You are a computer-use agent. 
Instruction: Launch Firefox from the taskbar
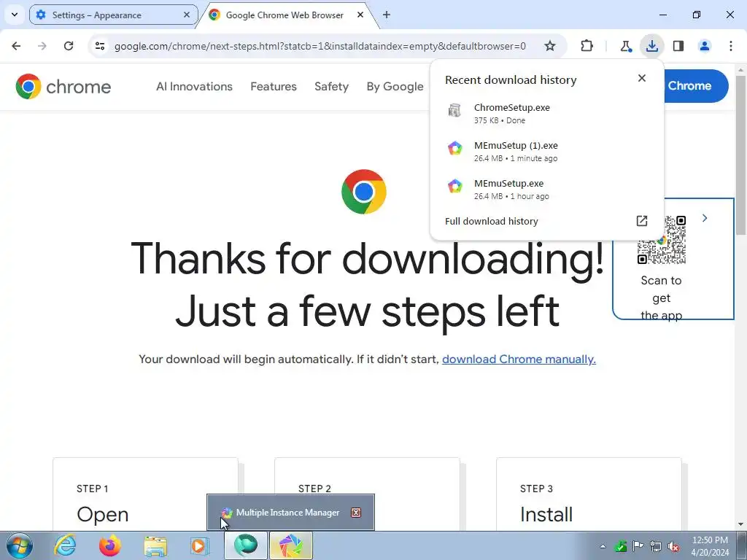[109, 545]
